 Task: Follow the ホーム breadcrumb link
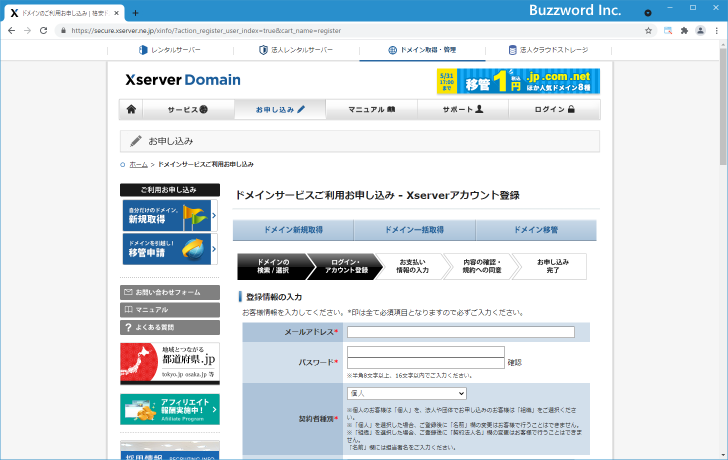click(138, 164)
